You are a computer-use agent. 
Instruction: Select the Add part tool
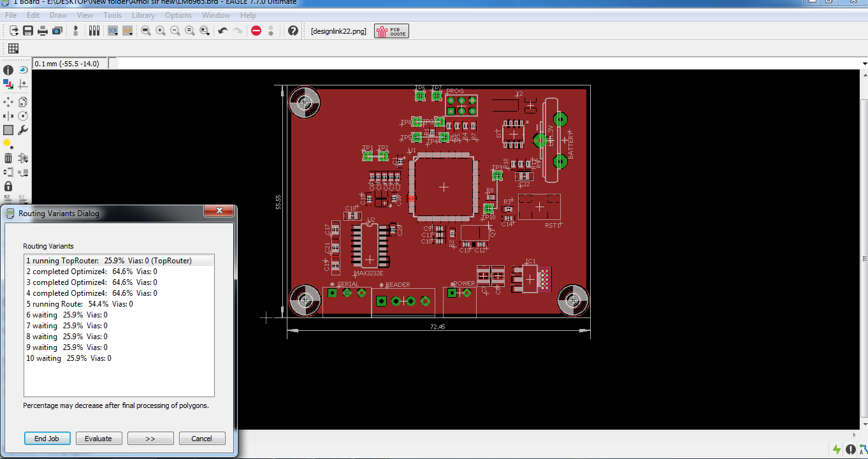(23, 158)
